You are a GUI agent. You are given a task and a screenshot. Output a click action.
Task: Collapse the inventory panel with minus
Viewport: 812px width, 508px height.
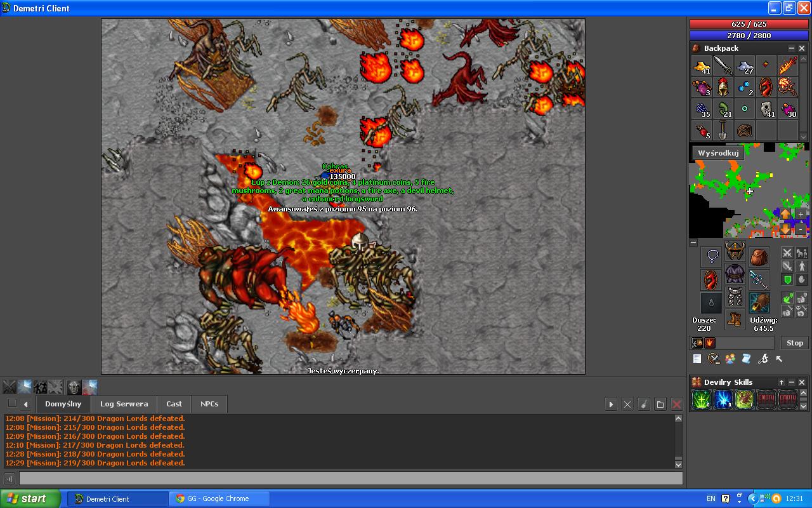point(693,243)
